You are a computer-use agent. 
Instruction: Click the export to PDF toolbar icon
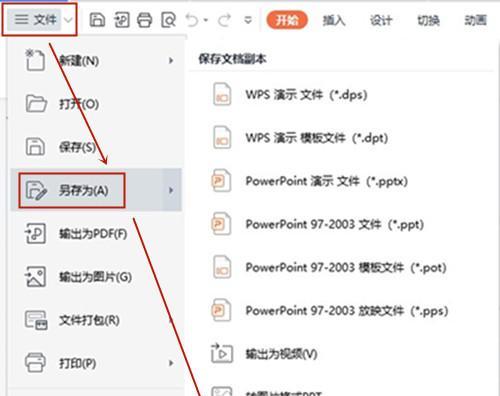tap(122, 20)
